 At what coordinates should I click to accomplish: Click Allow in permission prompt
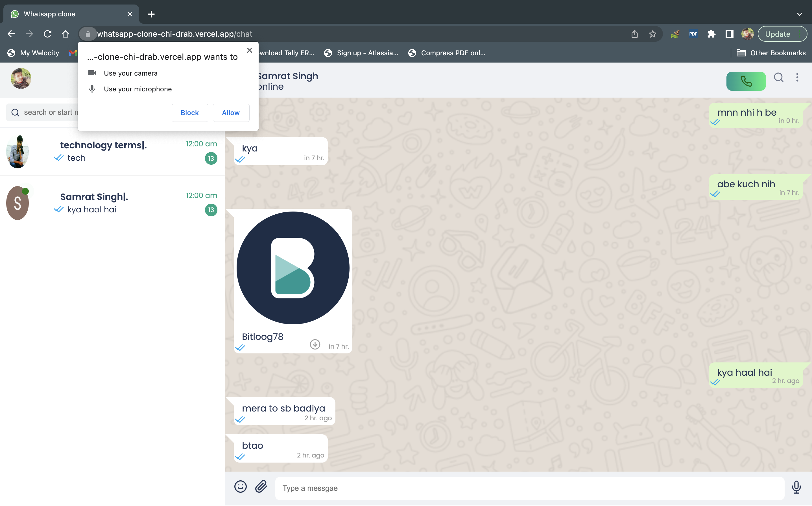(230, 113)
